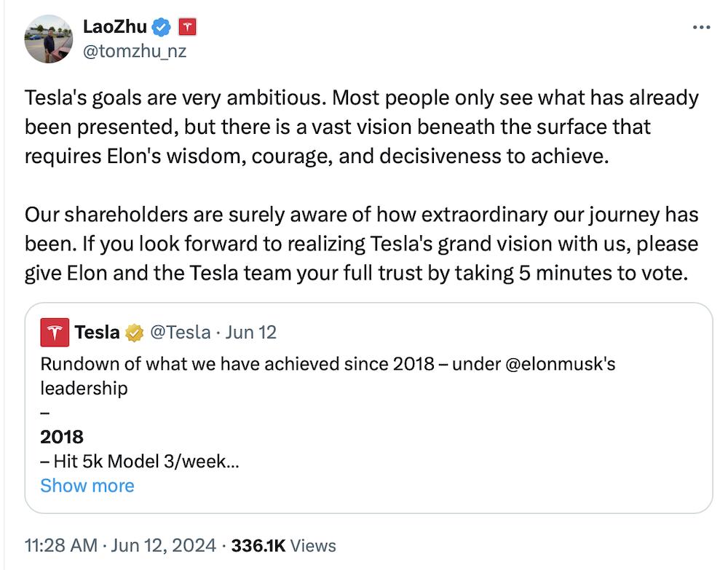Open the @tomzhu_nz handle link
This screenshot has width=728, height=570.
pyautogui.click(x=136, y=52)
